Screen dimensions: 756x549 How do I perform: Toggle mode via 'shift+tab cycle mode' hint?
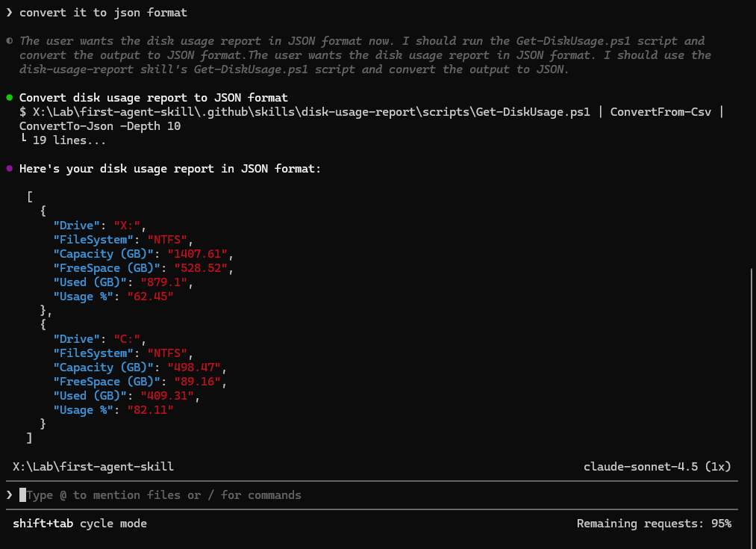click(x=79, y=524)
